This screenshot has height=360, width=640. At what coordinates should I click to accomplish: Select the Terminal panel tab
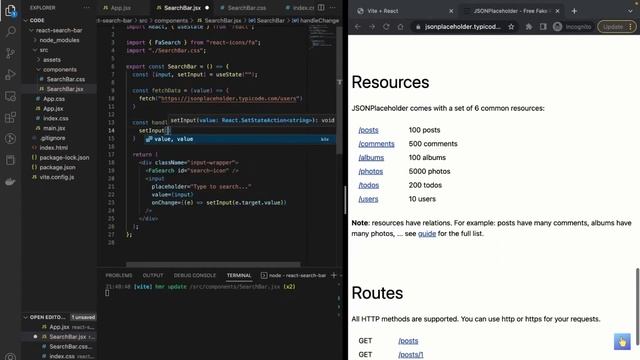[239, 276]
